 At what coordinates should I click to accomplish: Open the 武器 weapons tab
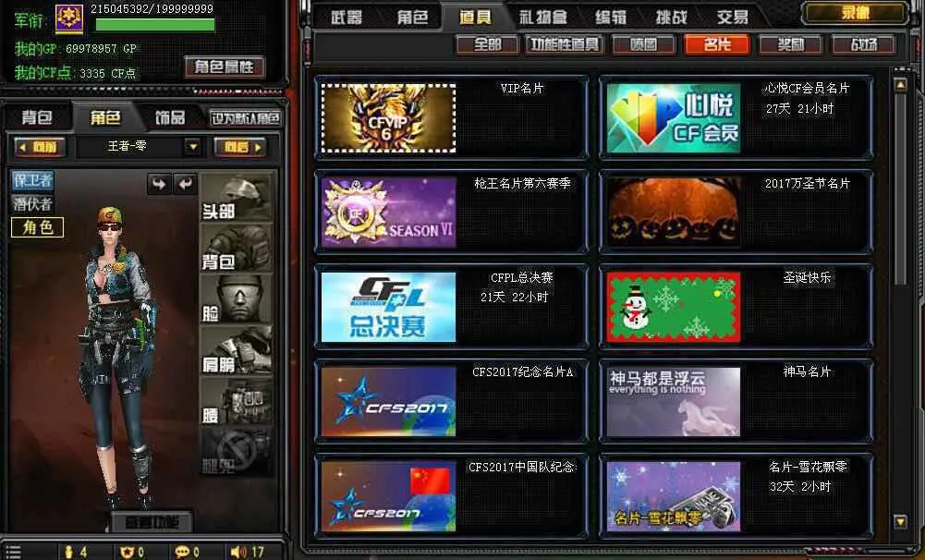pyautogui.click(x=347, y=18)
